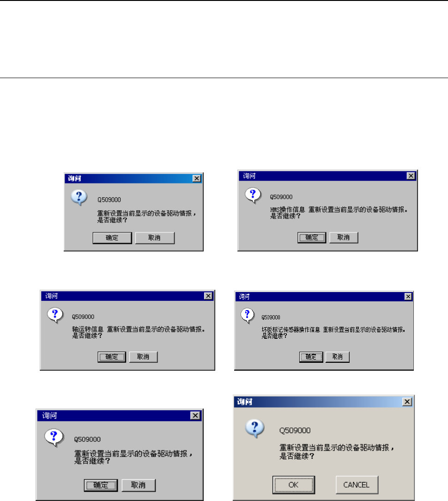Click the question mark icon in the OK/CANCEL dialog
448x501 pixels.
tap(255, 428)
